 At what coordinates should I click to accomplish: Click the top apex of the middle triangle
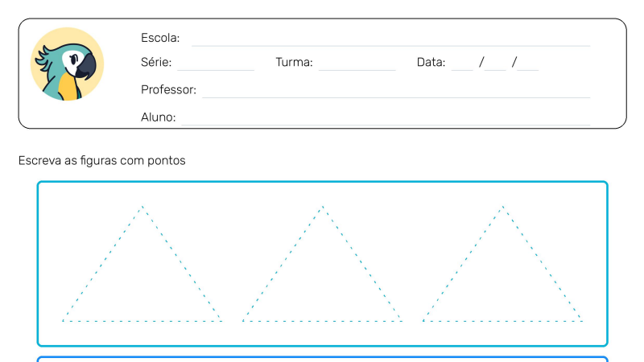click(323, 207)
